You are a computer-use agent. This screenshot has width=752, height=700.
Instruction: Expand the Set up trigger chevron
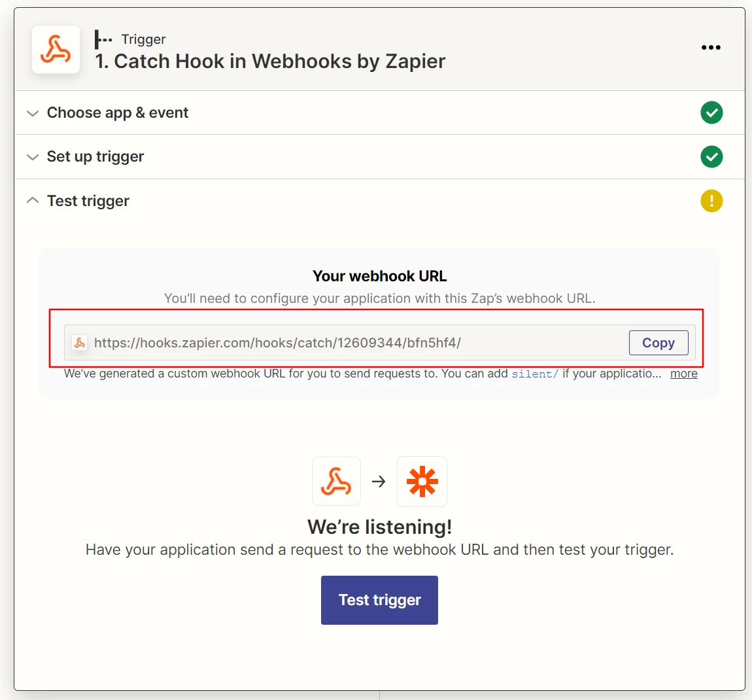[x=33, y=158]
